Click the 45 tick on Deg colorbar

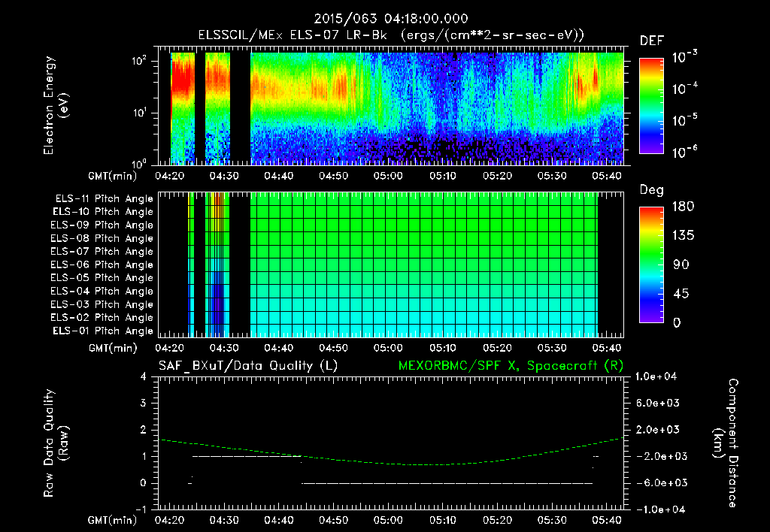(681, 294)
